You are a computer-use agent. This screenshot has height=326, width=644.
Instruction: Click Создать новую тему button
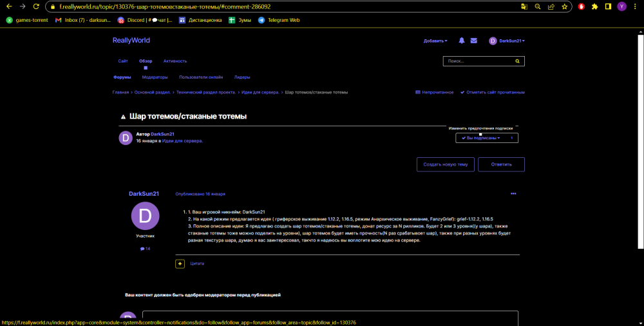[446, 164]
